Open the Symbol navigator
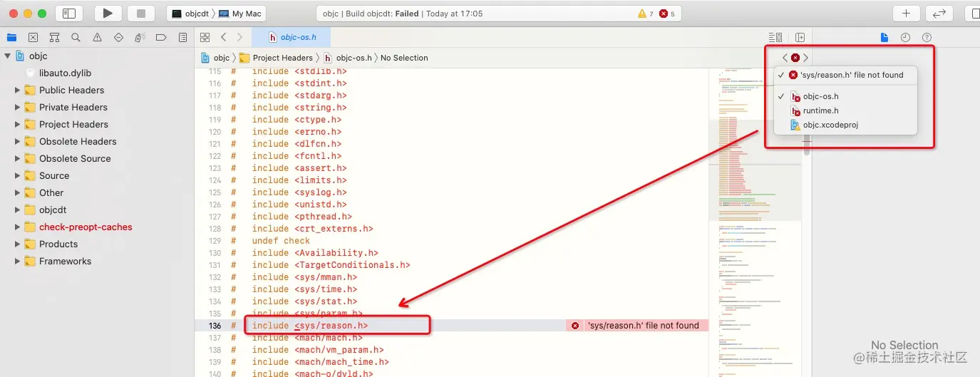Image resolution: width=980 pixels, height=377 pixels. click(54, 37)
